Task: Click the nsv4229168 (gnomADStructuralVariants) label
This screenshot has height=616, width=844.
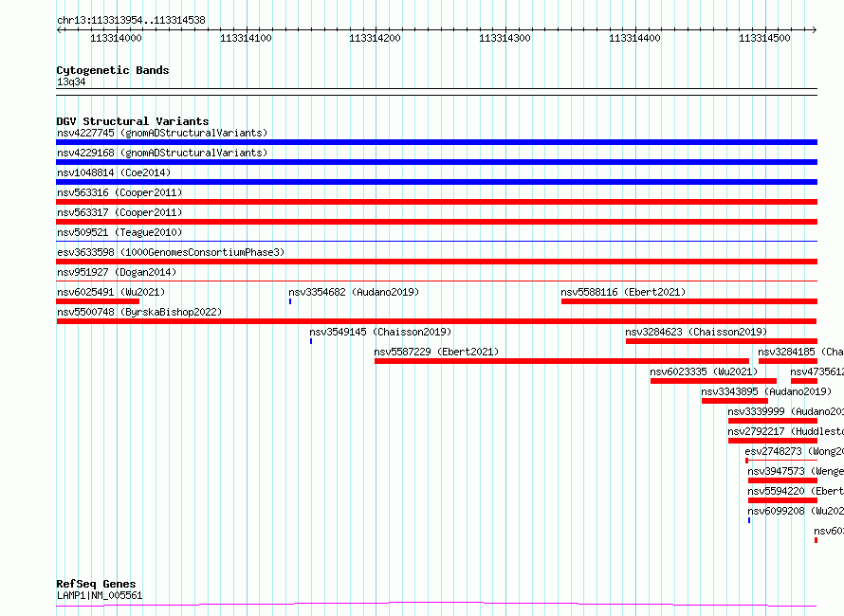Action: 162,153
